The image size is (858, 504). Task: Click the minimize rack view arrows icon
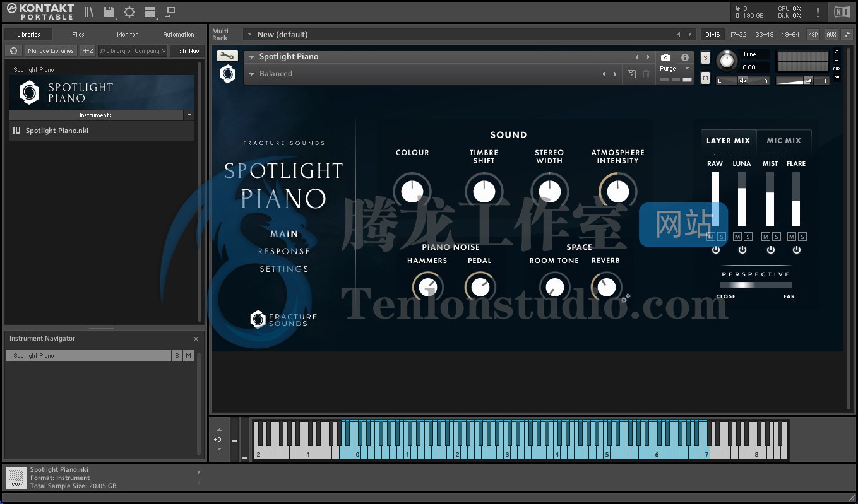coord(847,35)
